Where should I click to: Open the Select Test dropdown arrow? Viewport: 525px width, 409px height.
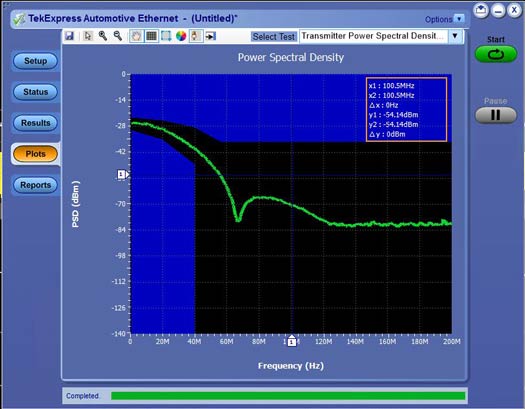point(455,36)
